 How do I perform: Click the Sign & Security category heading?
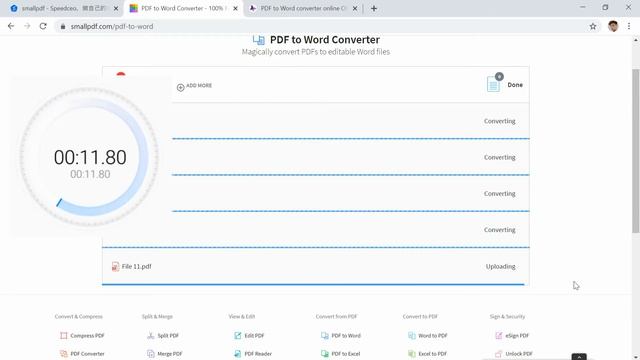(507, 316)
